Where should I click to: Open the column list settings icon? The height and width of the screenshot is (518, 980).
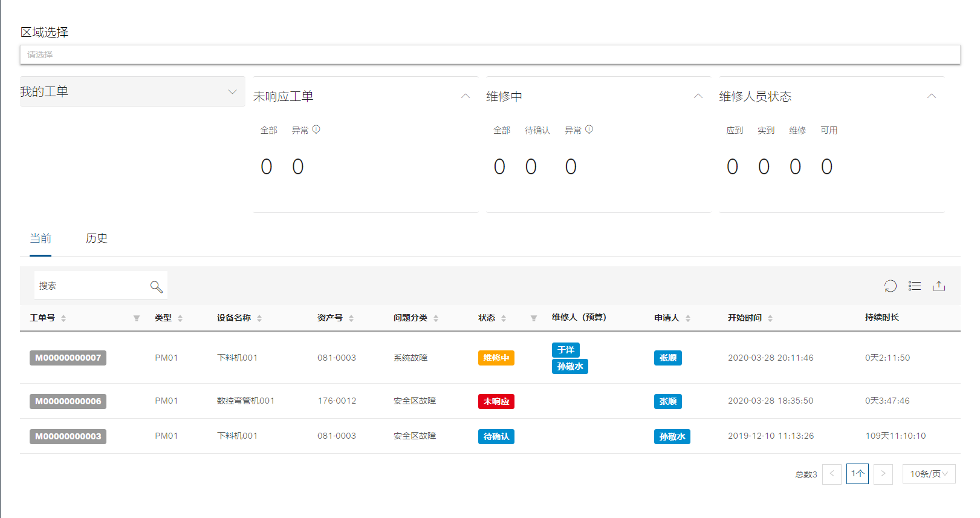pos(915,286)
